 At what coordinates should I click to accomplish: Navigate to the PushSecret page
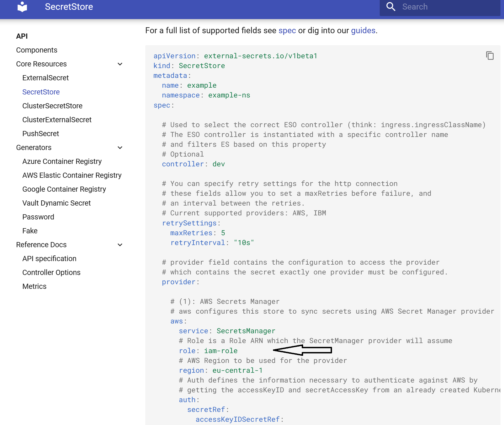(x=40, y=133)
